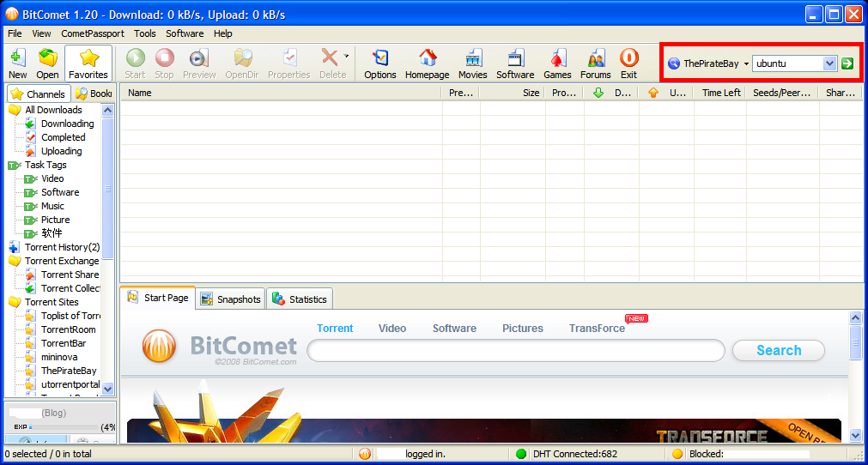Open the Tools menu

click(145, 33)
